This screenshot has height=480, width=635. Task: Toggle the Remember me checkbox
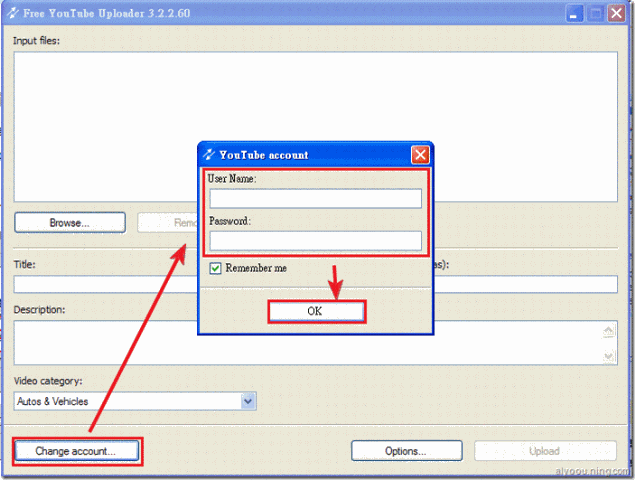215,268
